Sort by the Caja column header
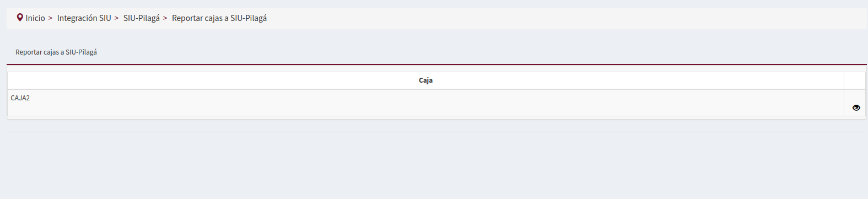The height and width of the screenshot is (199, 868). (x=425, y=80)
